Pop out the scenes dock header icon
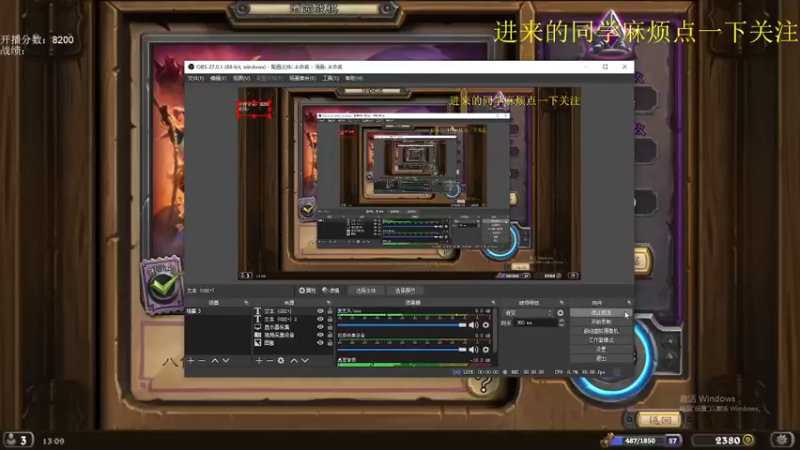800x450 pixels. (246, 303)
